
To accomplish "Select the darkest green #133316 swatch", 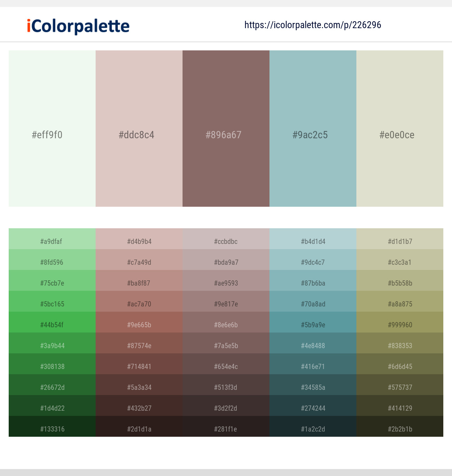I will [x=51, y=429].
